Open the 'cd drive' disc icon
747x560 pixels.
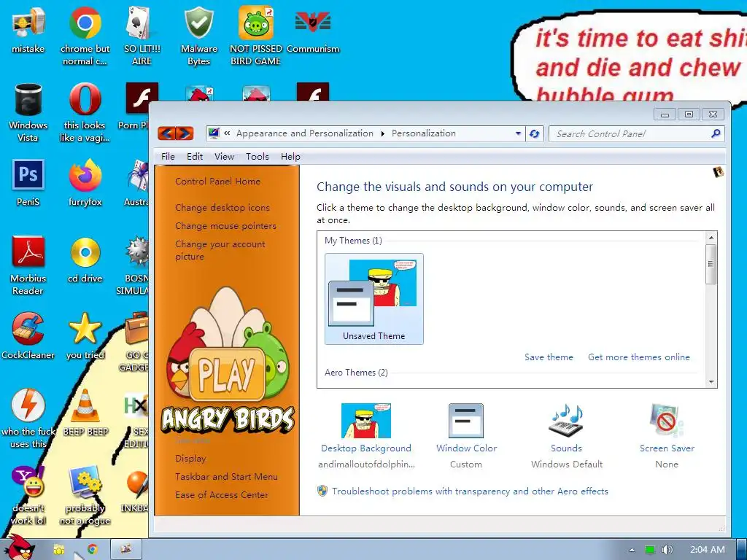(x=85, y=260)
